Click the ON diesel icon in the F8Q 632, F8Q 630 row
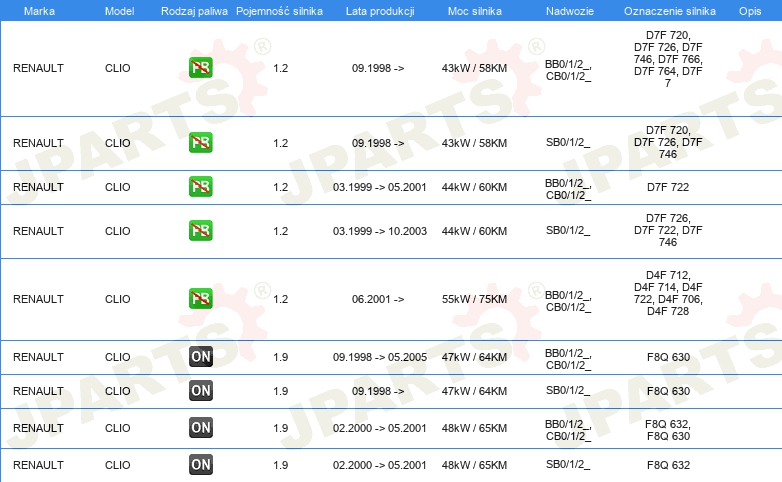Screen dimensions: 782x482 tap(201, 427)
